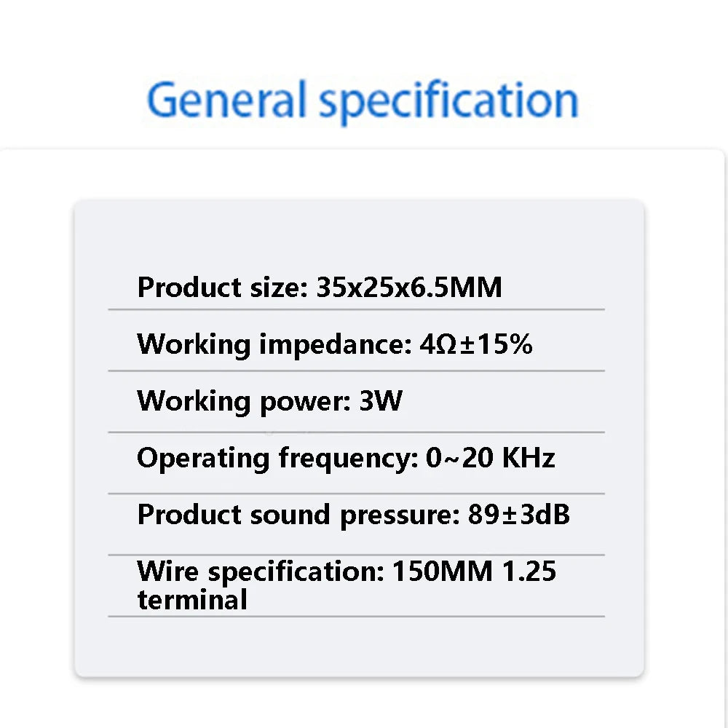Click the word "terminal" on the last line
Viewport: 728px width, 728px height.
(192, 600)
